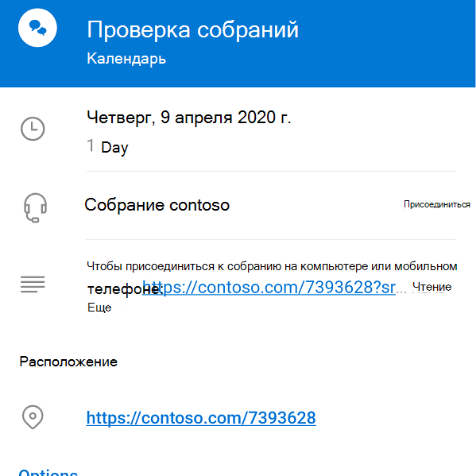Click the Чтение label next to link
476x476 pixels.
[x=431, y=287]
